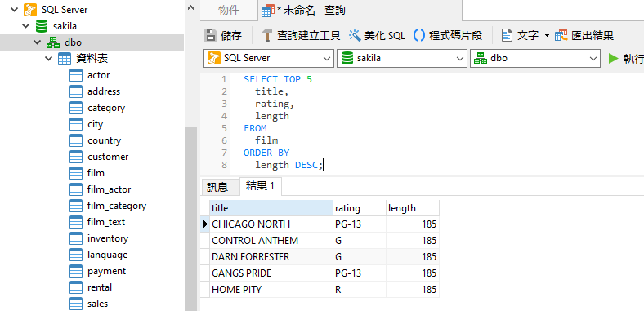Click the tree panel vertical scrollbar thumb
This screenshot has height=311, width=644.
tap(190, 219)
